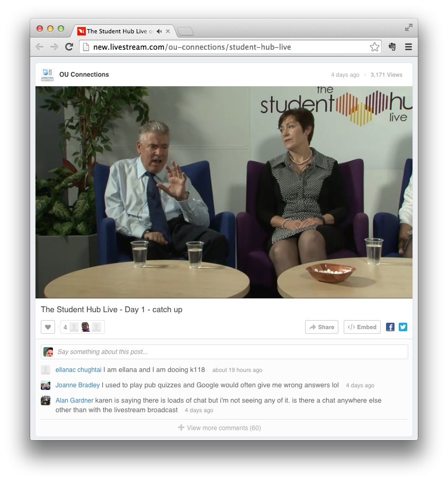The height and width of the screenshot is (482, 448).
Task: Open Joanne Bradley's profile link
Action: point(77,385)
